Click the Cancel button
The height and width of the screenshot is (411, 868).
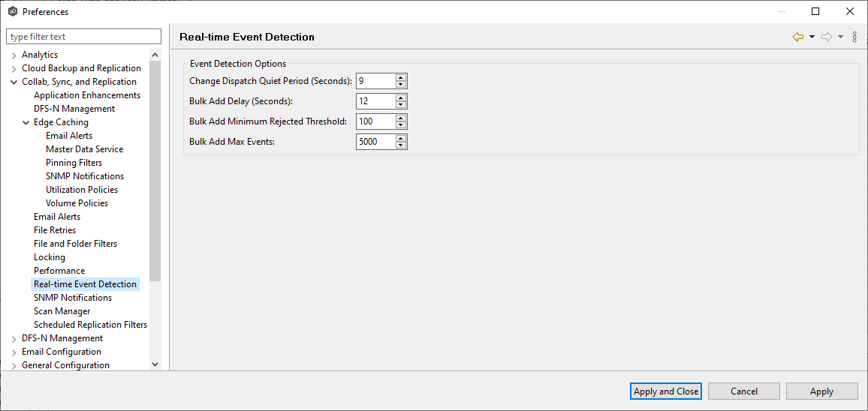click(743, 391)
